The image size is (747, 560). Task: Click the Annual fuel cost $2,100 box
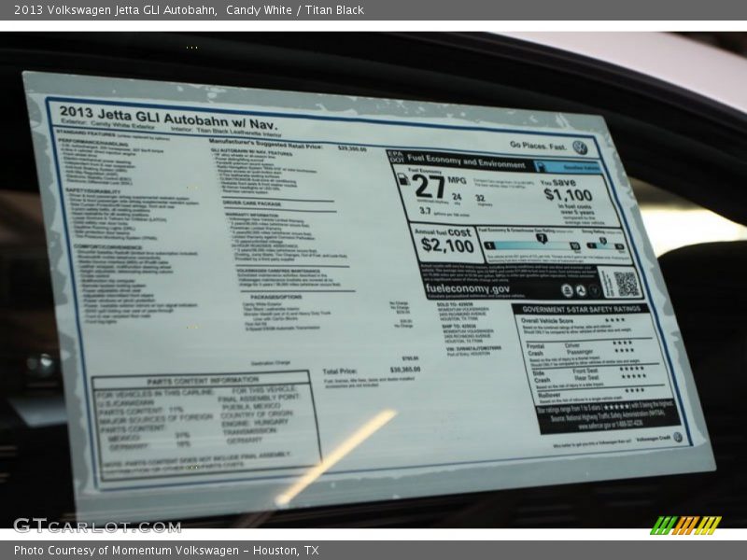pos(446,241)
